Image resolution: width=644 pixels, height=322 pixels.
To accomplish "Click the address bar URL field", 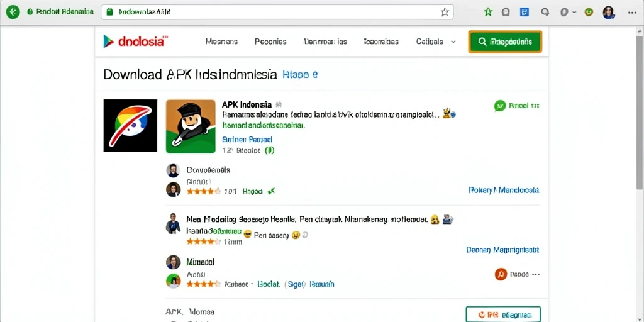I will (277, 12).
